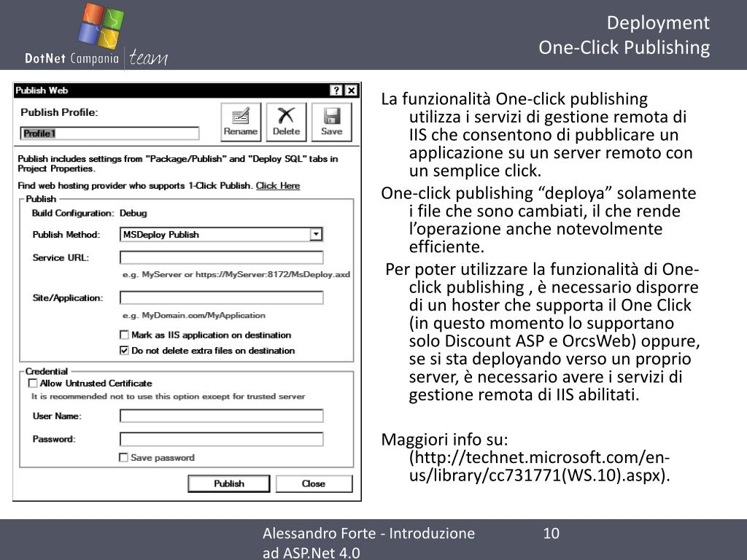Viewport: 747px width, 560px height.
Task: Click the 'Build Configuration:' label
Action: click(73, 213)
